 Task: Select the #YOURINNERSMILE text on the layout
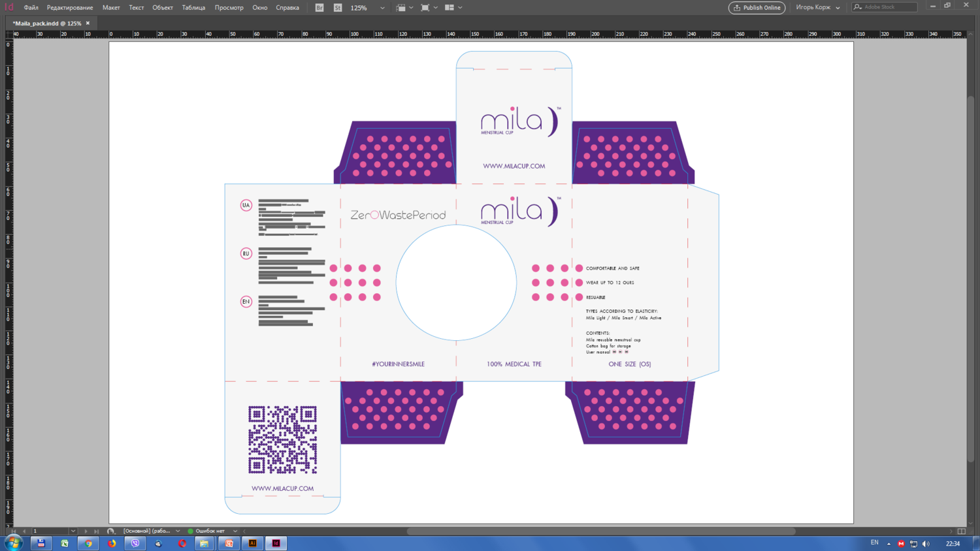coord(399,364)
